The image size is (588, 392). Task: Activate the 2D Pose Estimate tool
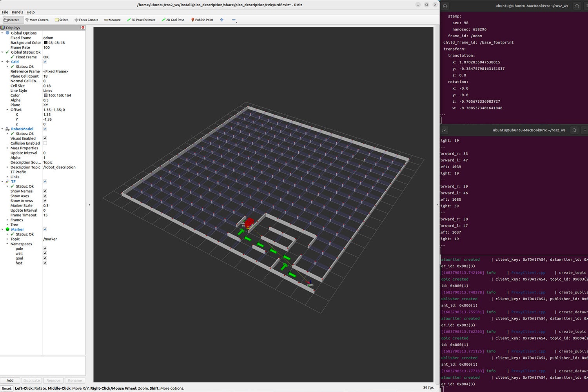click(x=141, y=20)
